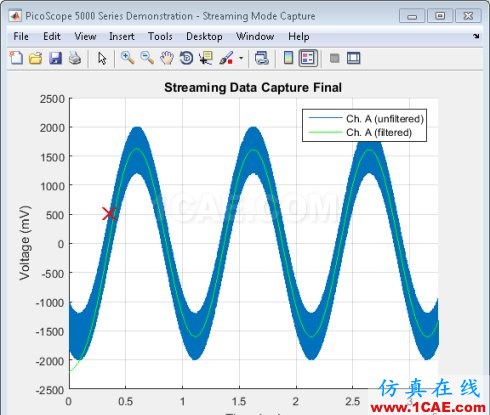Open the View menu
This screenshot has height=415, width=490.
pos(85,36)
